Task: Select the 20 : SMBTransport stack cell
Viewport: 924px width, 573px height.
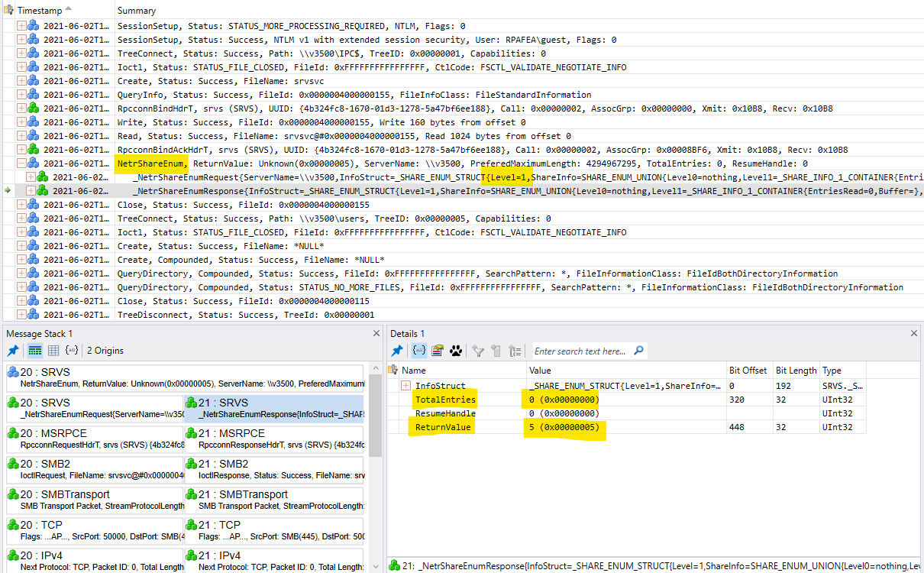Action: 93,500
